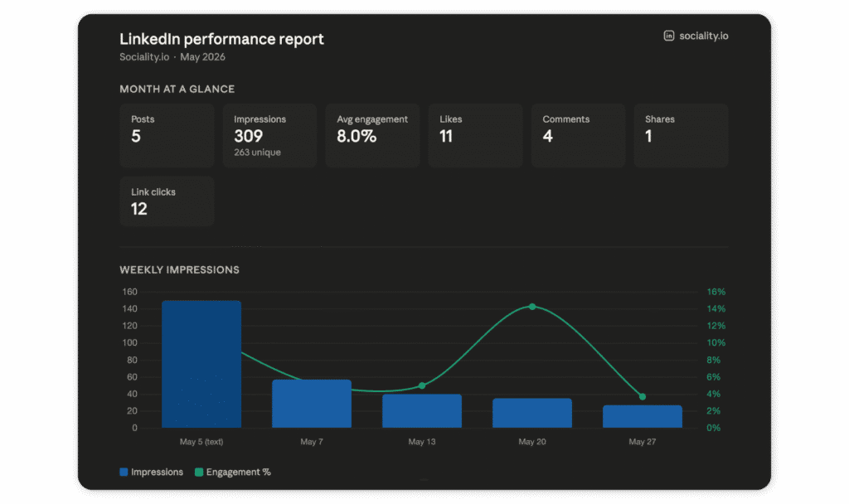Viewport: 849px width, 504px height.
Task: Click the 'May 5 (text)' axis label
Action: point(201,442)
